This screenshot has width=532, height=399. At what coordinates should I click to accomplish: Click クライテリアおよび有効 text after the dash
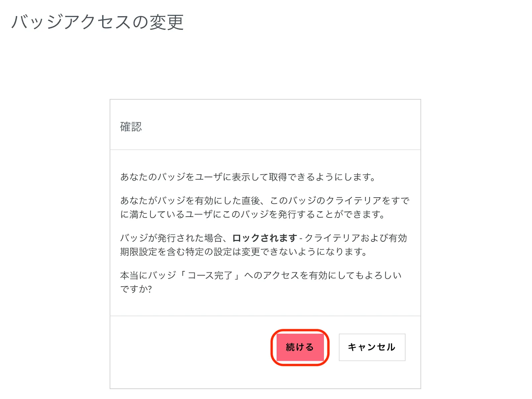coord(356,238)
